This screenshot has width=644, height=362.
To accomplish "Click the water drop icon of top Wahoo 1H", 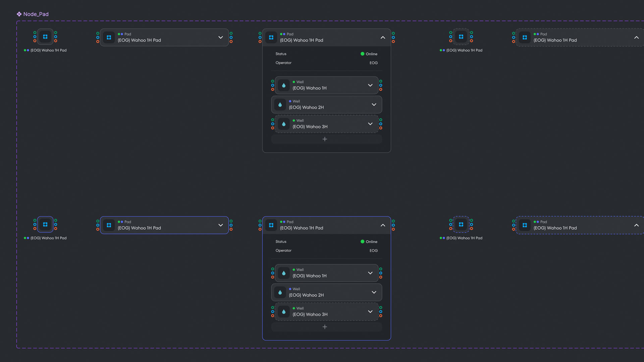I will pyautogui.click(x=284, y=85).
